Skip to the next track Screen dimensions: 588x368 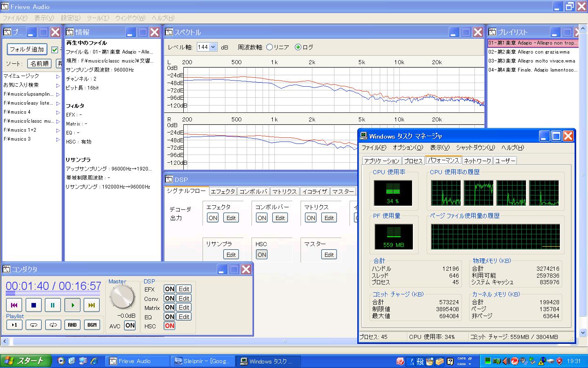click(x=91, y=305)
